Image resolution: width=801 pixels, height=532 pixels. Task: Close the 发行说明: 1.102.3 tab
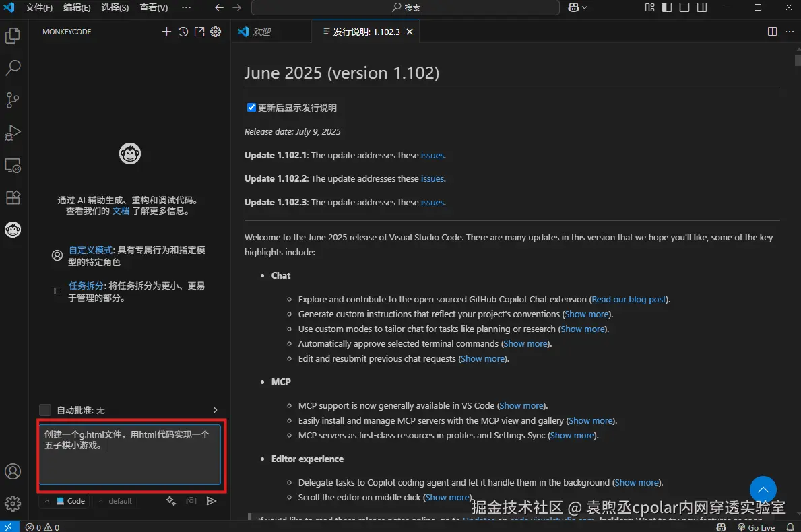coord(410,32)
